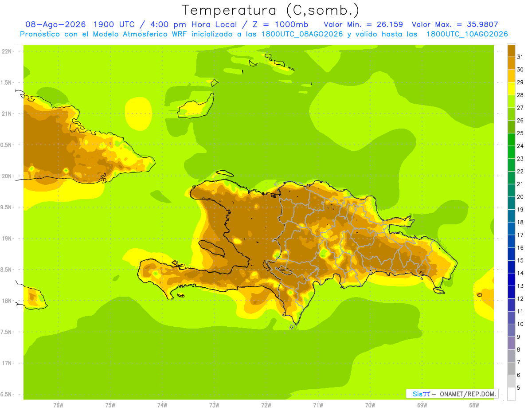Image resolution: width=532 pixels, height=411 pixels.
Task: Click the '19N' latitude axis label
Action: point(6,239)
